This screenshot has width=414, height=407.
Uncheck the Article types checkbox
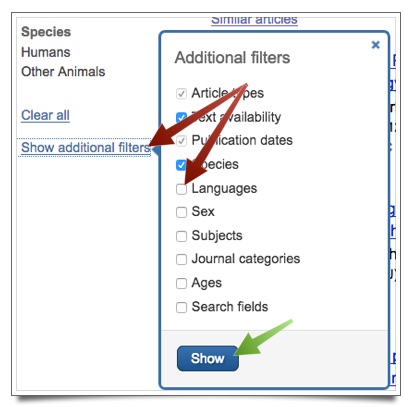coord(181,93)
